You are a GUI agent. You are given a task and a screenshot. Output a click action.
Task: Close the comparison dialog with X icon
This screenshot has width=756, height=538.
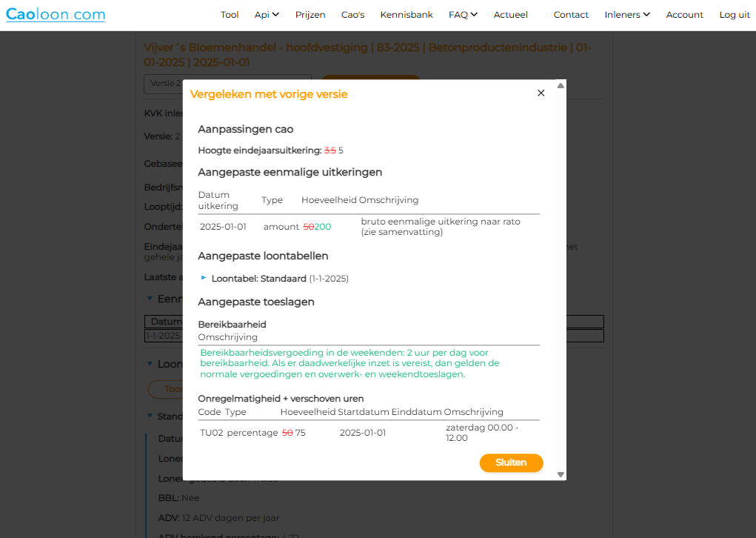[x=541, y=93]
